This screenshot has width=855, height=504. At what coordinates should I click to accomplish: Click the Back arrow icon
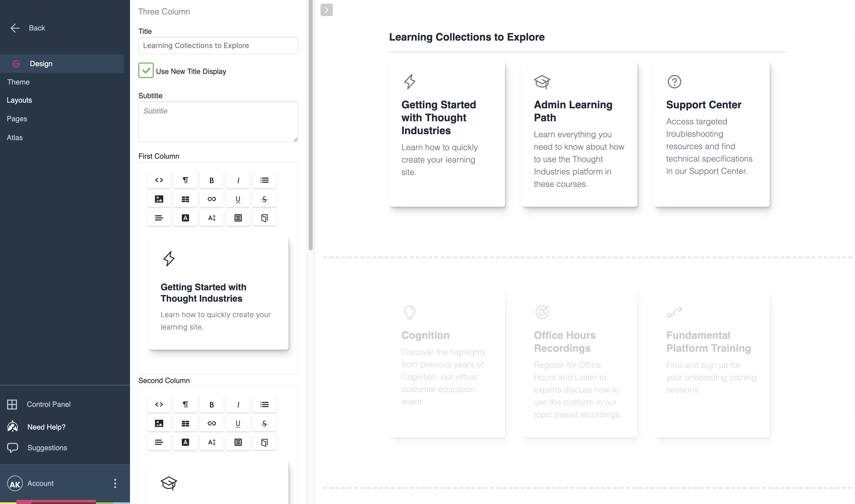(x=15, y=28)
